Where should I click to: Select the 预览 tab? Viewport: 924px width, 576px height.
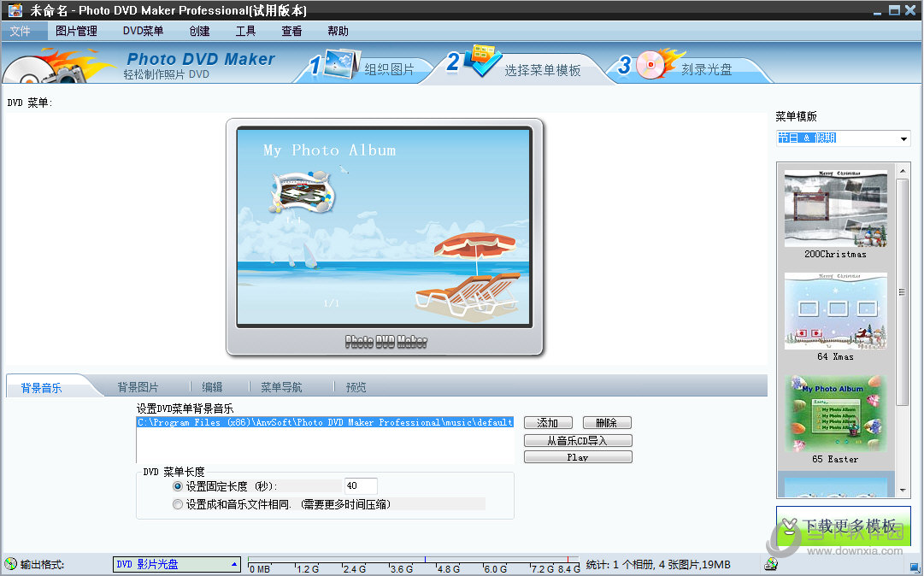tap(356, 387)
